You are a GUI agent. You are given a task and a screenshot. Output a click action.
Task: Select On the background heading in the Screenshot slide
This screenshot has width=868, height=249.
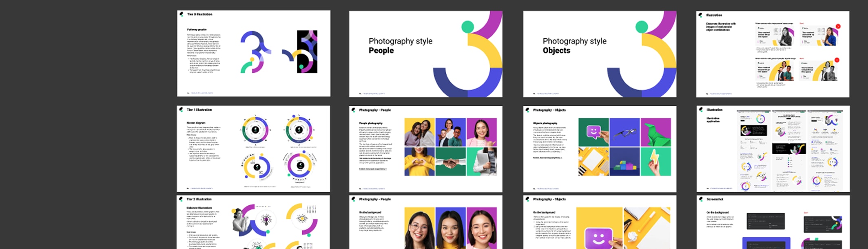tap(717, 212)
